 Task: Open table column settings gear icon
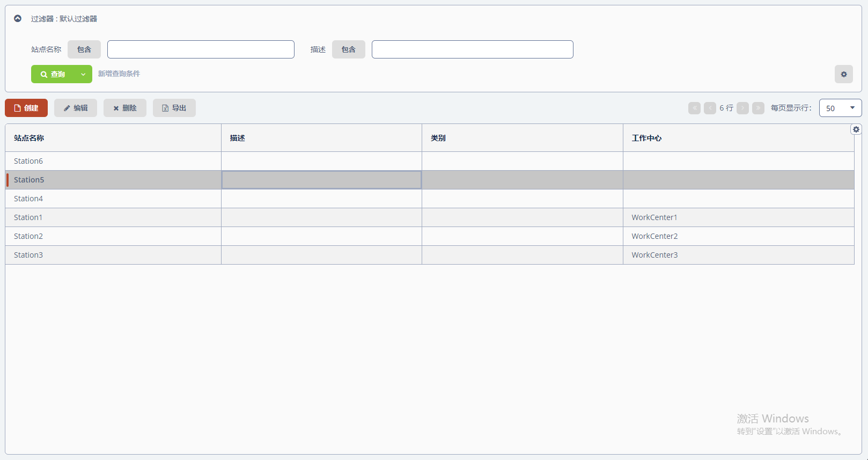(x=856, y=129)
